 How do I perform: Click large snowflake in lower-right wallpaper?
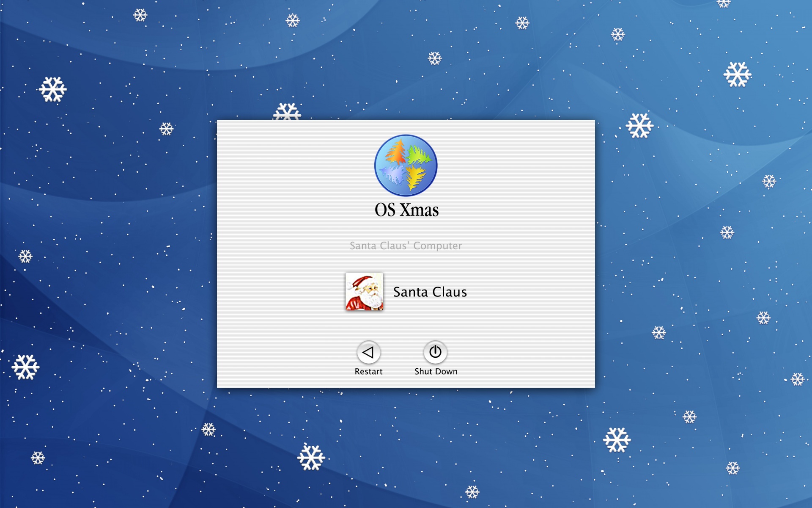[617, 440]
